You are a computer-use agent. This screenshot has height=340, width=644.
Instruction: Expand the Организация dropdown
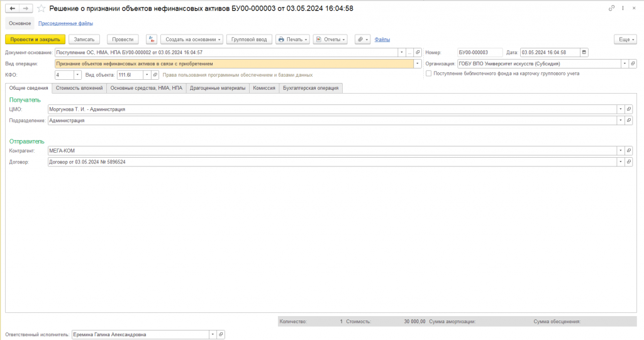[x=625, y=63]
